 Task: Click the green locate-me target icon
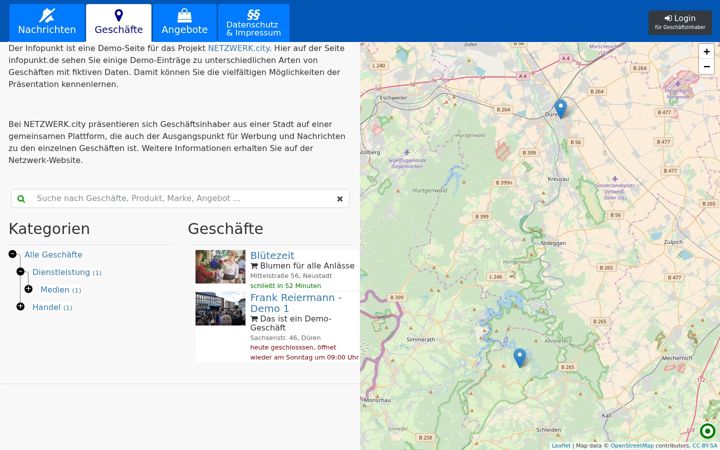pyautogui.click(x=708, y=431)
